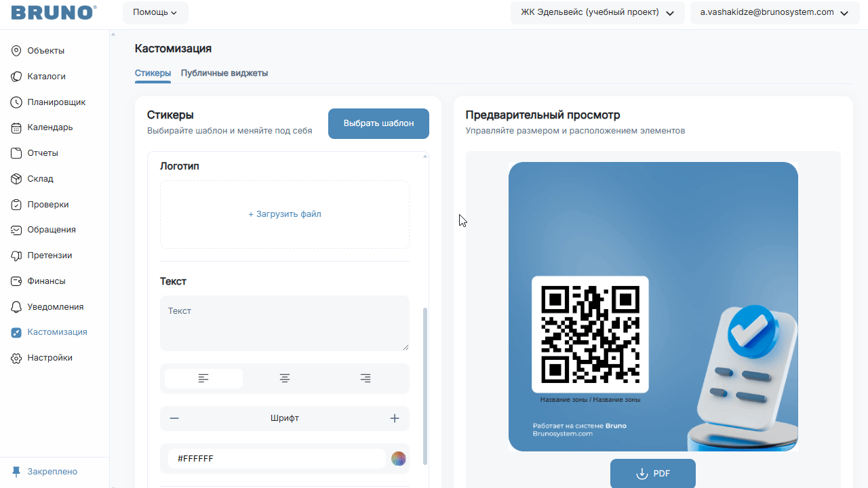This screenshot has height=488, width=868.
Task: Open Уведомления page
Action: [56, 307]
